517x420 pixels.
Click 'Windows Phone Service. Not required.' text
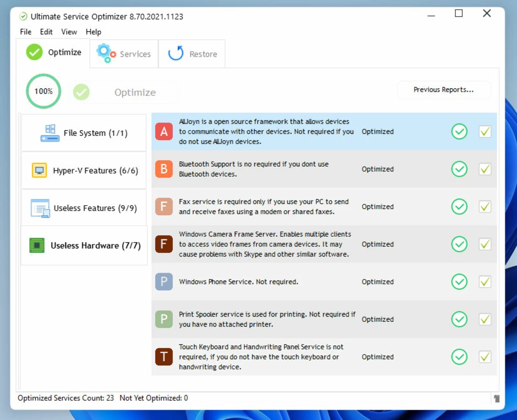point(238,282)
